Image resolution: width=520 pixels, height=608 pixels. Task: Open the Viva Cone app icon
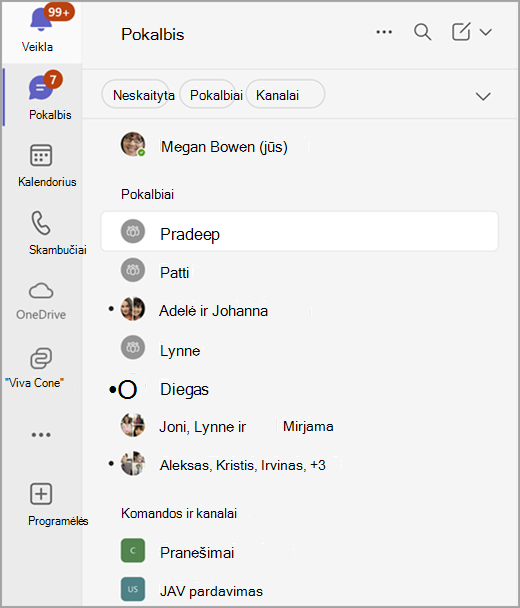[41, 358]
